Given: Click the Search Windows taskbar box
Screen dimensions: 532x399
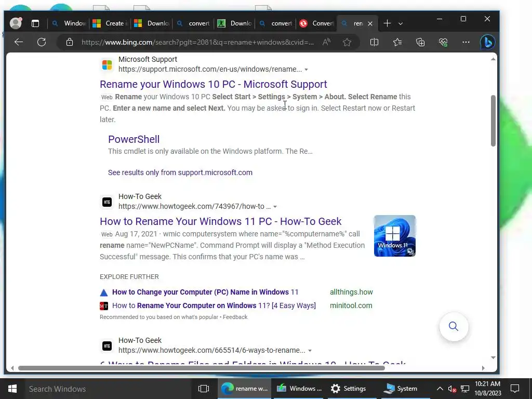Looking at the screenshot, I should pyautogui.click(x=109, y=389).
